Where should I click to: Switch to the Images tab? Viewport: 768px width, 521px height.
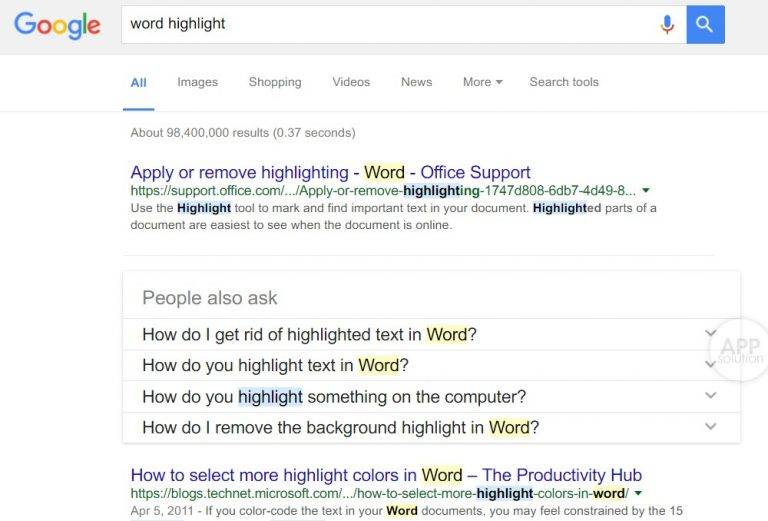coord(197,82)
